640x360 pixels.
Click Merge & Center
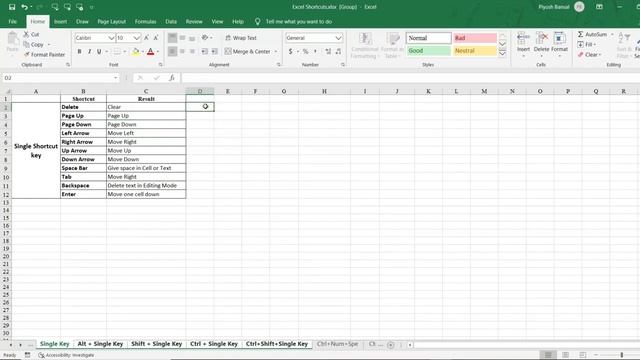click(x=247, y=51)
